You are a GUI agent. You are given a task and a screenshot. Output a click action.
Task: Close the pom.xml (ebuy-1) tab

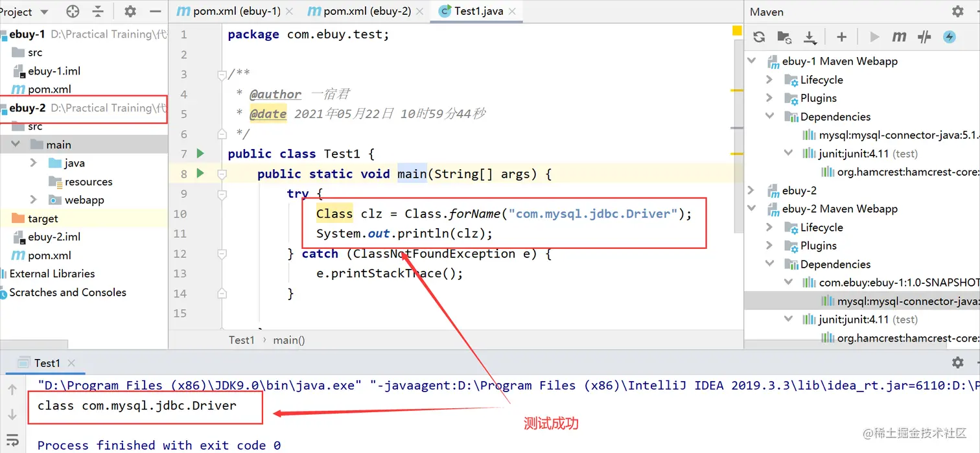click(x=288, y=11)
